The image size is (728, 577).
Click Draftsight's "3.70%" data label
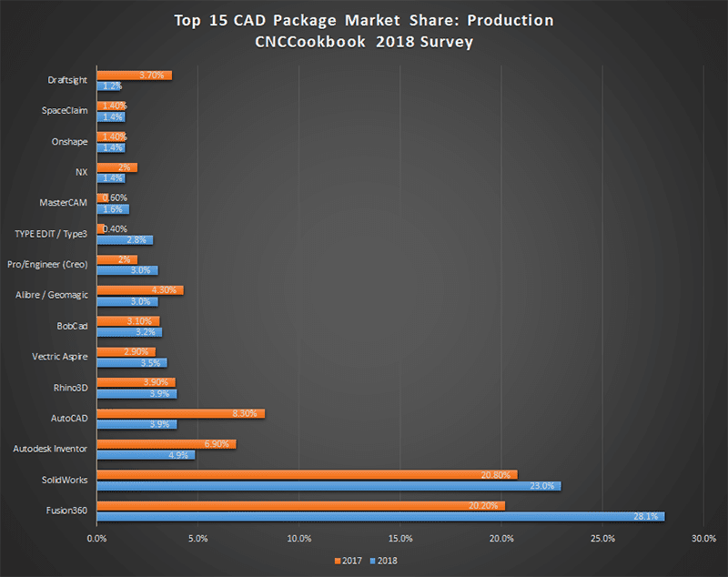coord(152,76)
